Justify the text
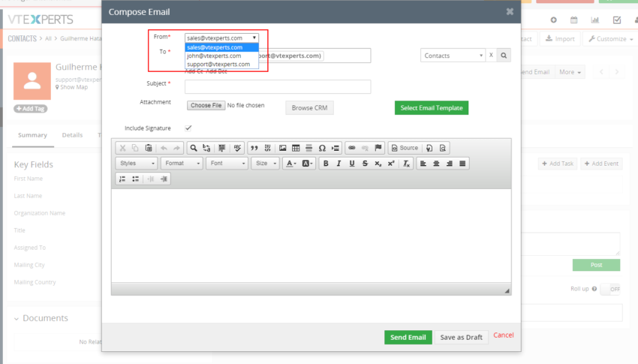Screen dimensions: 638x364 click(462, 164)
